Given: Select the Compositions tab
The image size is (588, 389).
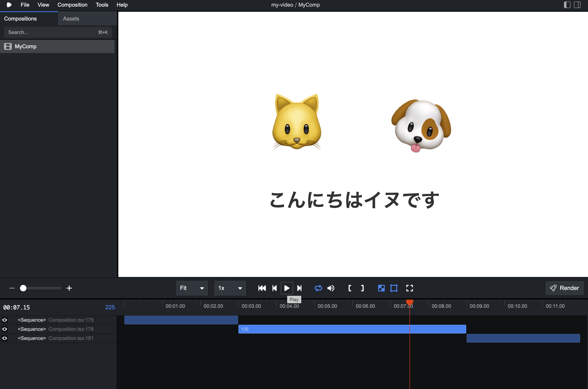Looking at the screenshot, I should click(x=29, y=19).
